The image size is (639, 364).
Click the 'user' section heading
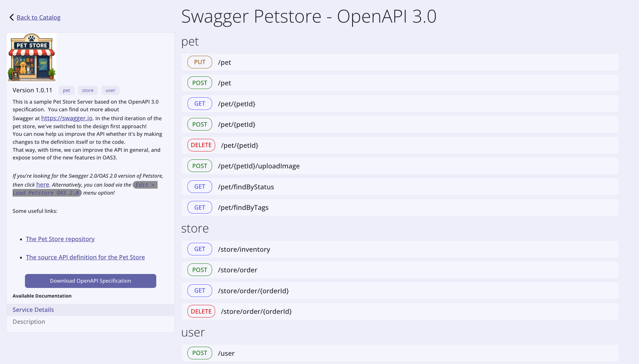pyautogui.click(x=193, y=332)
